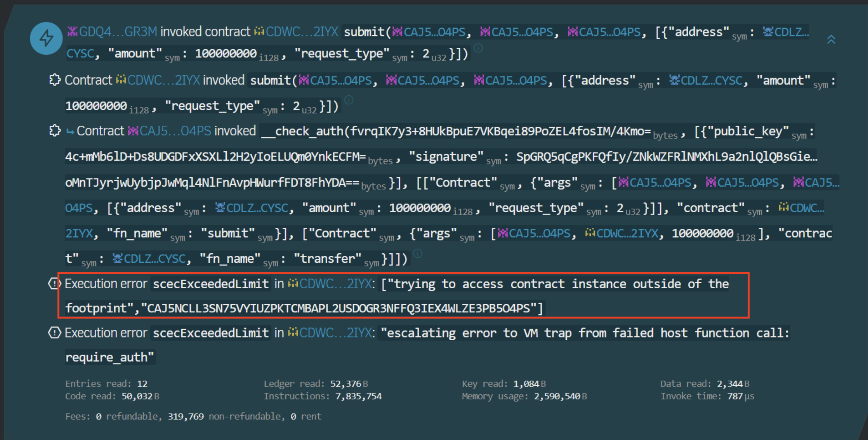Open CDLZ...CYSC link before fn_name transfer

point(154,258)
